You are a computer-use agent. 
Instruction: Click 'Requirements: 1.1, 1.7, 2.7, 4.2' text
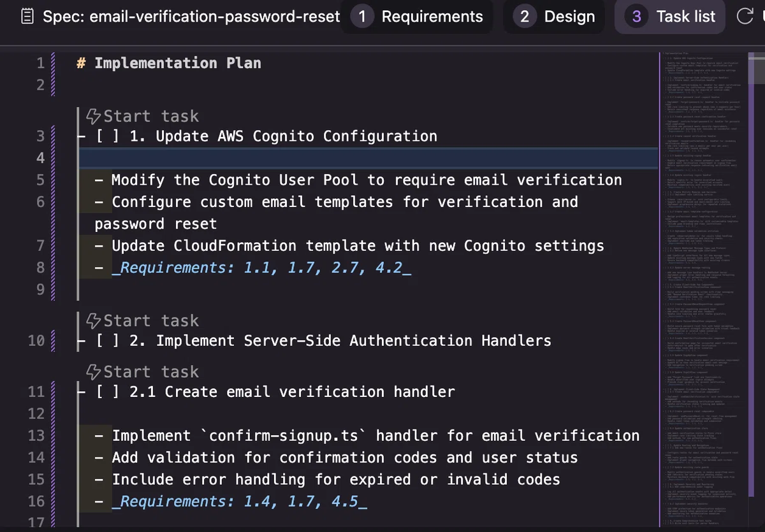[262, 268]
